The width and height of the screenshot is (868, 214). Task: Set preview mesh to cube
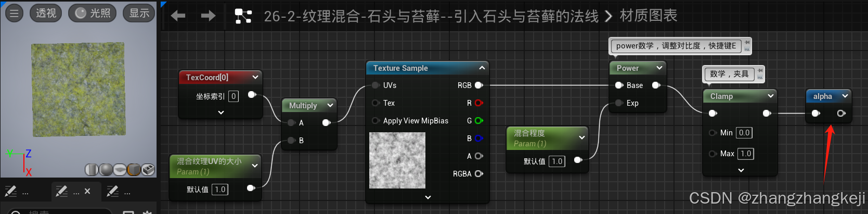(x=134, y=170)
